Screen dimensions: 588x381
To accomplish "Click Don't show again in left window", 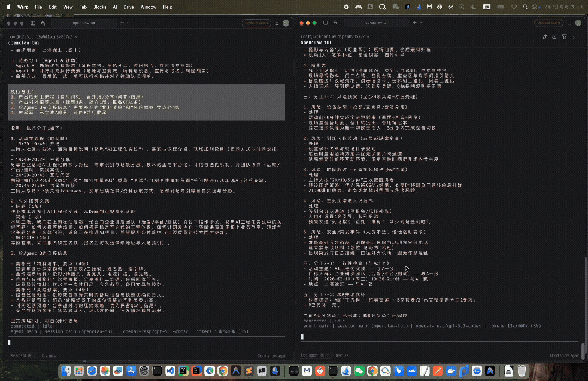I will pos(272,355).
